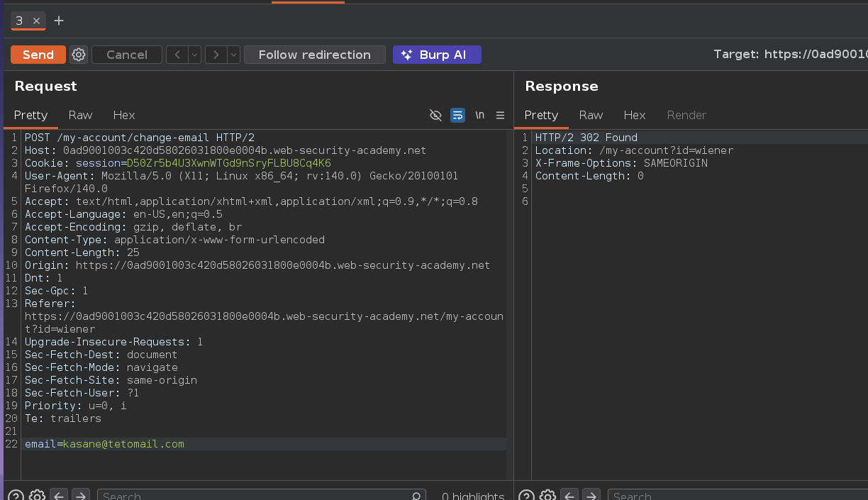868x500 pixels.
Task: Click the Response panel heading
Action: pyautogui.click(x=562, y=86)
